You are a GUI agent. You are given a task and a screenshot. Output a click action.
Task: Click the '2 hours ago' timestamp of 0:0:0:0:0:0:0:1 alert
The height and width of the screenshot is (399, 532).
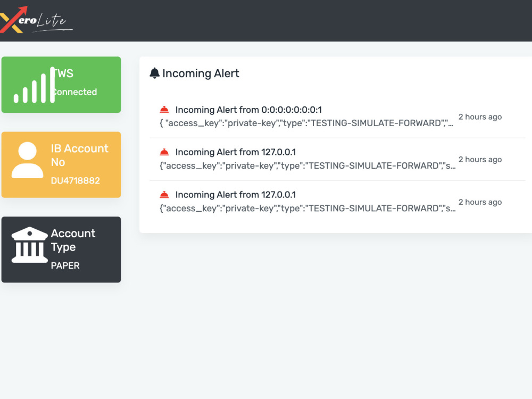pos(480,117)
